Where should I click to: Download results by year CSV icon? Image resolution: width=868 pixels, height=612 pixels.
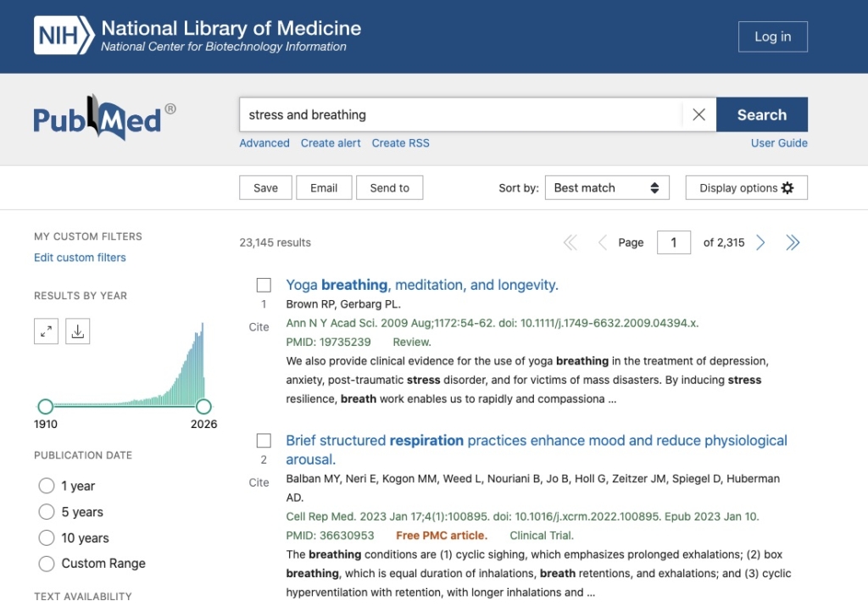pos(78,331)
